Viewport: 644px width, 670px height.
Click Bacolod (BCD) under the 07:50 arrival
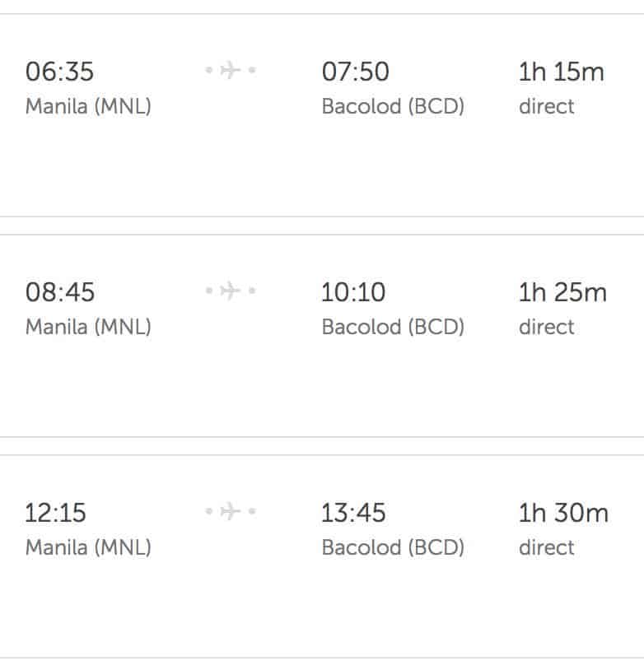coord(393,107)
